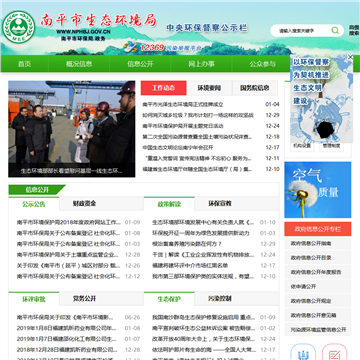Image resolution: width=360 pixels, height=360 pixels.
Task: Open the 第二次全国污染源普查 news item
Action: tap(197, 137)
